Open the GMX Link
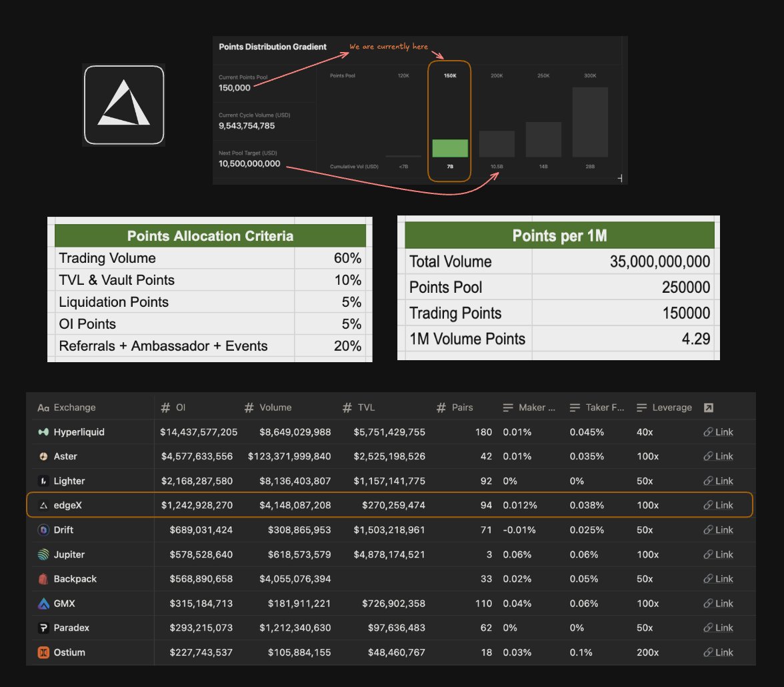The height and width of the screenshot is (687, 784). tap(719, 604)
